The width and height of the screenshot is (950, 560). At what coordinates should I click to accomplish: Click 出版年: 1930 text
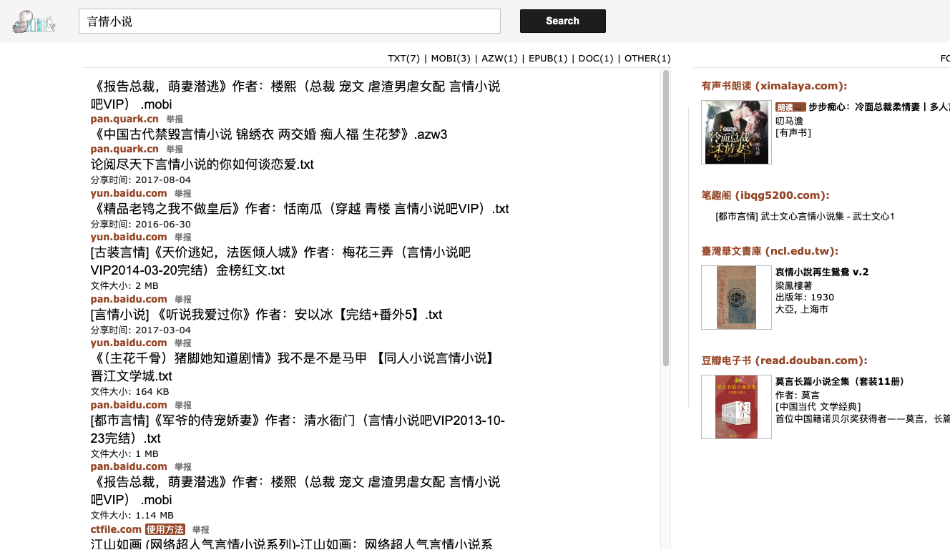[805, 298]
